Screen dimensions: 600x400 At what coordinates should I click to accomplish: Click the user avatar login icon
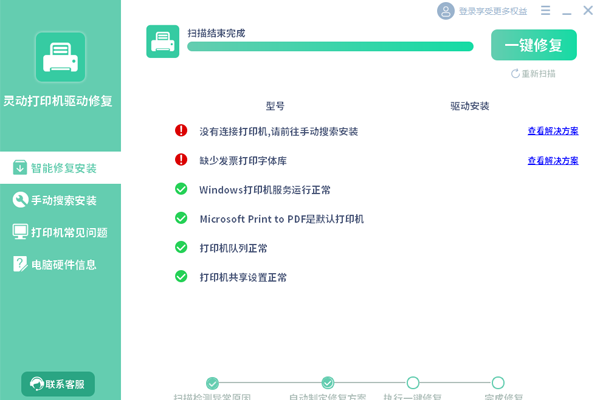445,11
